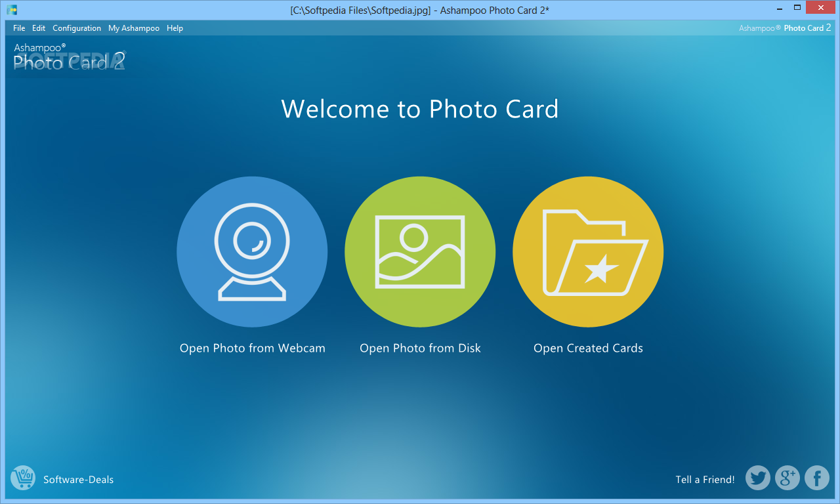
Task: Click the Ashampoo Photo Card 2 logo
Action: pos(69,57)
